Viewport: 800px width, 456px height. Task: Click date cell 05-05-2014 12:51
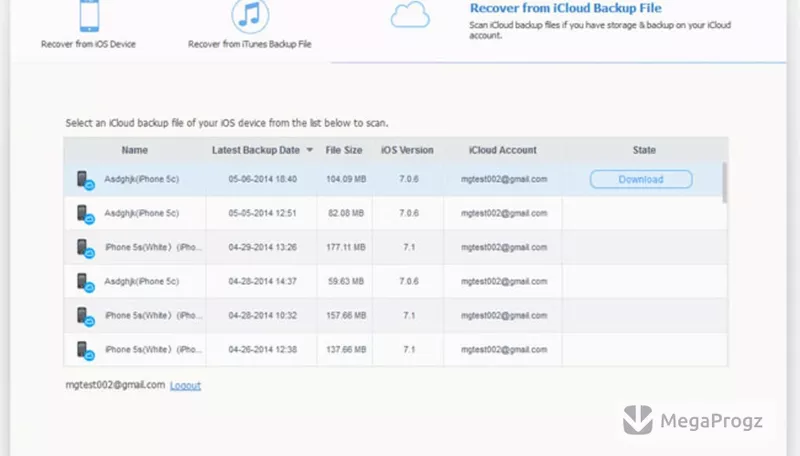point(262,213)
